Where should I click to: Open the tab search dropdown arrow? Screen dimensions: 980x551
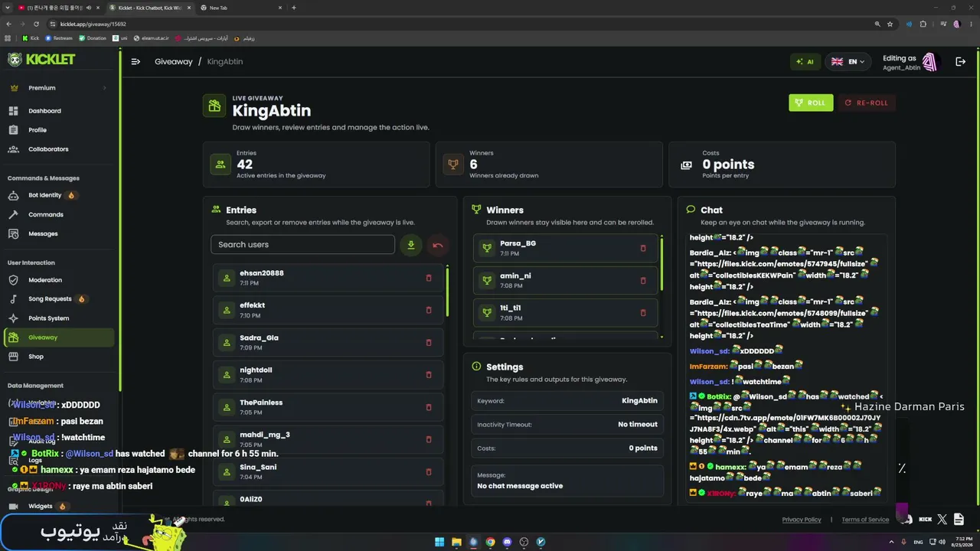coord(7,8)
